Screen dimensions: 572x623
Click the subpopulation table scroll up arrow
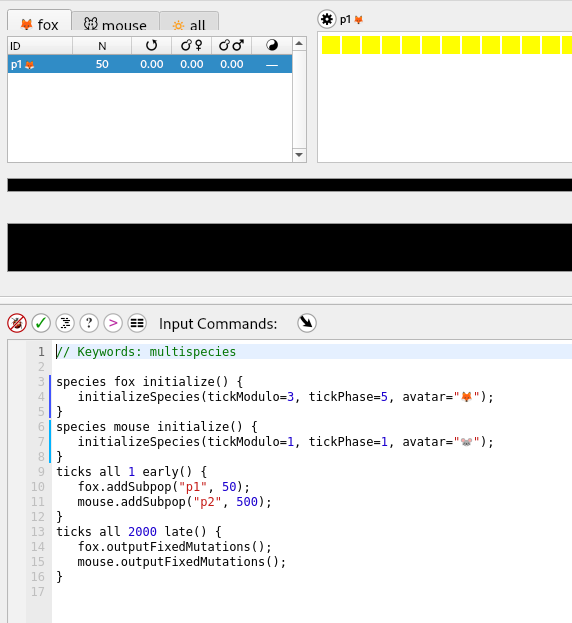pos(299,43)
